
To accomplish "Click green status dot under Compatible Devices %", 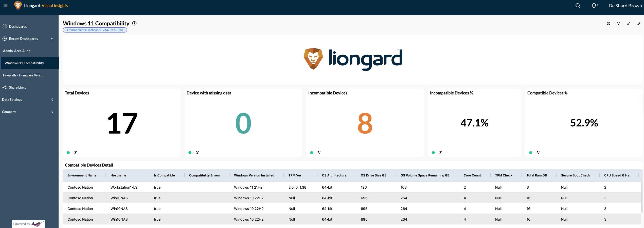I will point(531,153).
